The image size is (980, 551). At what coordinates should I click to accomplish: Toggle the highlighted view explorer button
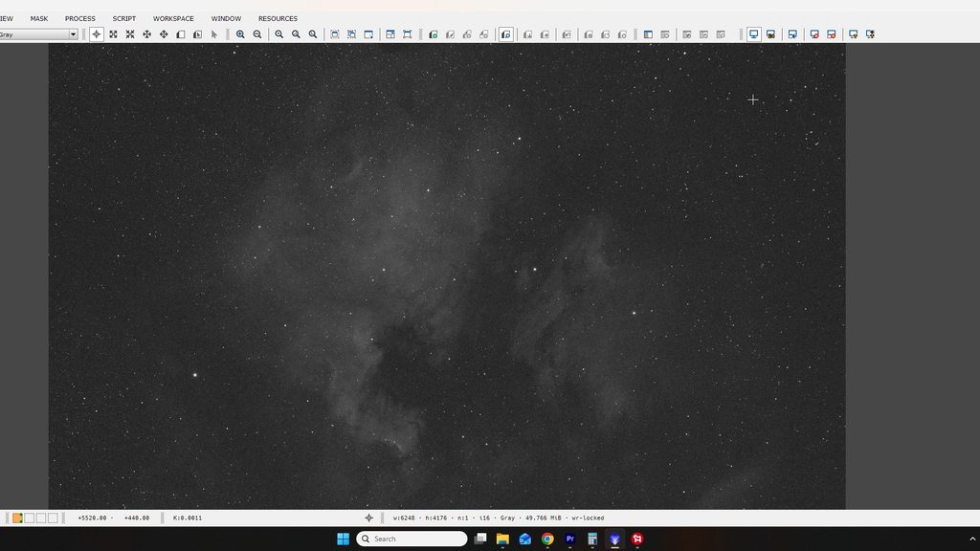[506, 34]
